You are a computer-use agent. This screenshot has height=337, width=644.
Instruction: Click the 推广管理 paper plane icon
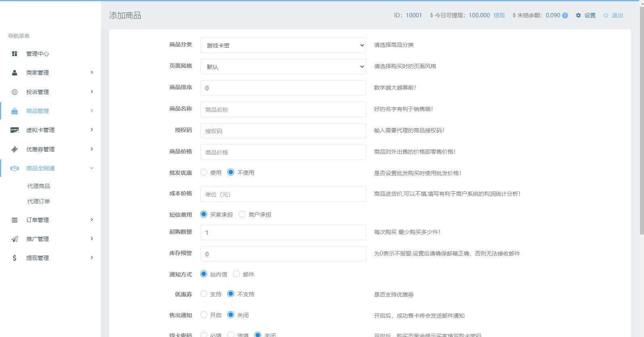[15, 239]
